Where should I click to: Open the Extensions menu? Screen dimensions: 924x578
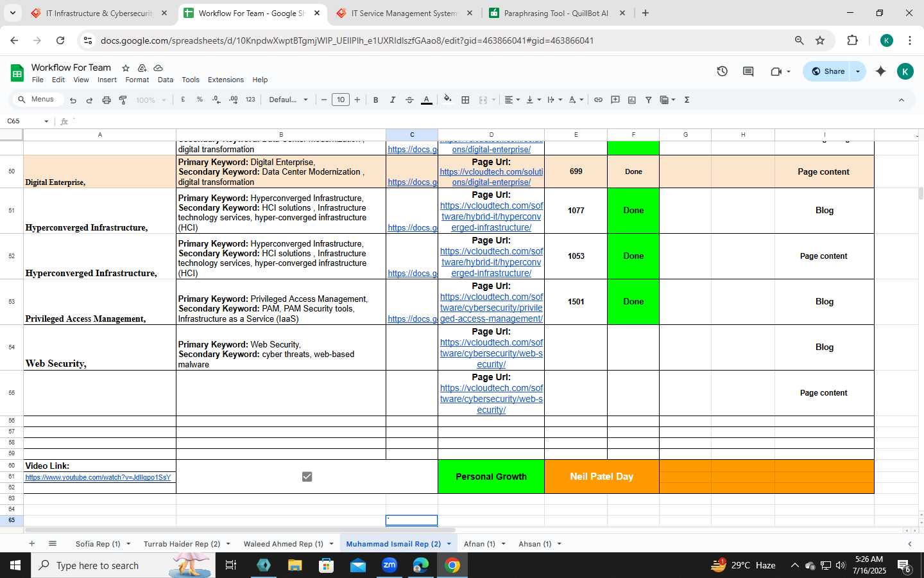[226, 80]
